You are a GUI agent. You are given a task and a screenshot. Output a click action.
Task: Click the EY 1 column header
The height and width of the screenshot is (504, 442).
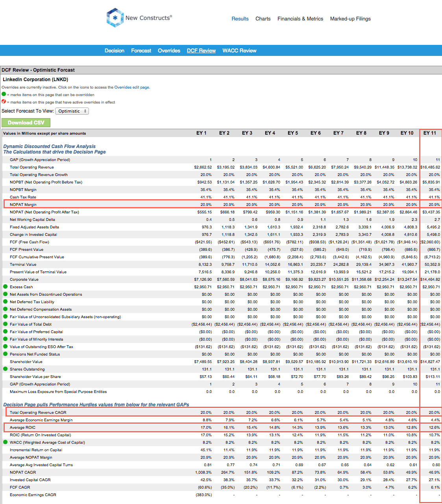point(202,133)
